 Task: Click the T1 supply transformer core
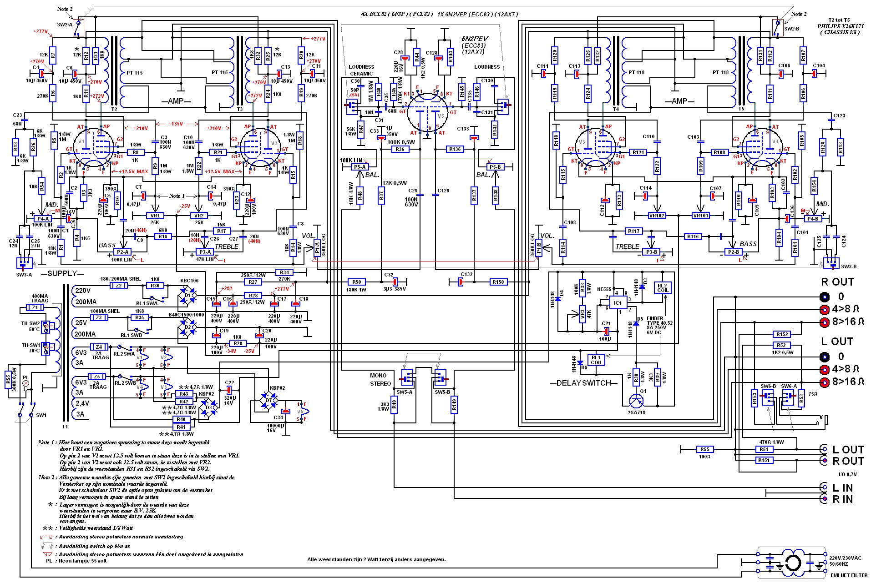pos(66,352)
